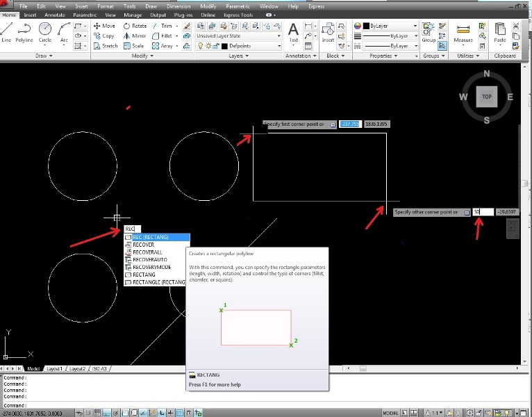532x417 pixels.
Task: Choose REC (RECTANG) from autocomplete list
Action: [157, 237]
